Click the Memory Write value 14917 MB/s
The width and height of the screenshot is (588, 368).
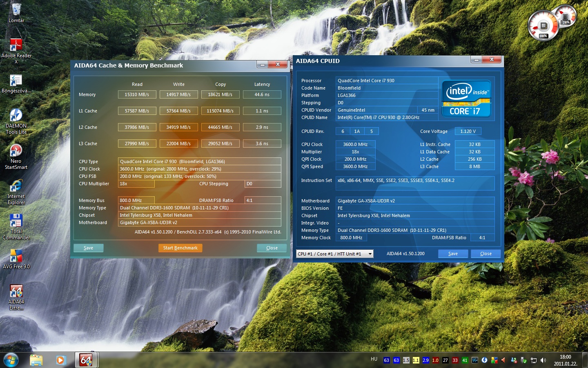coord(178,94)
